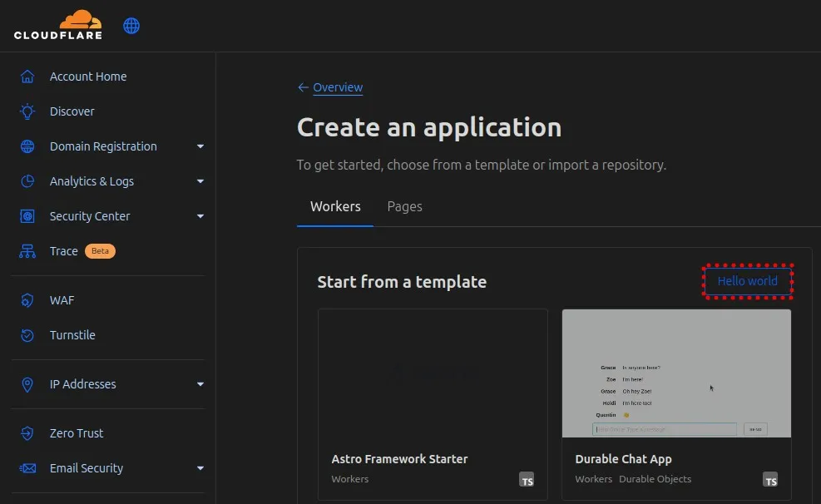
Task: Click the 'To get started' description text
Action: [x=481, y=165]
